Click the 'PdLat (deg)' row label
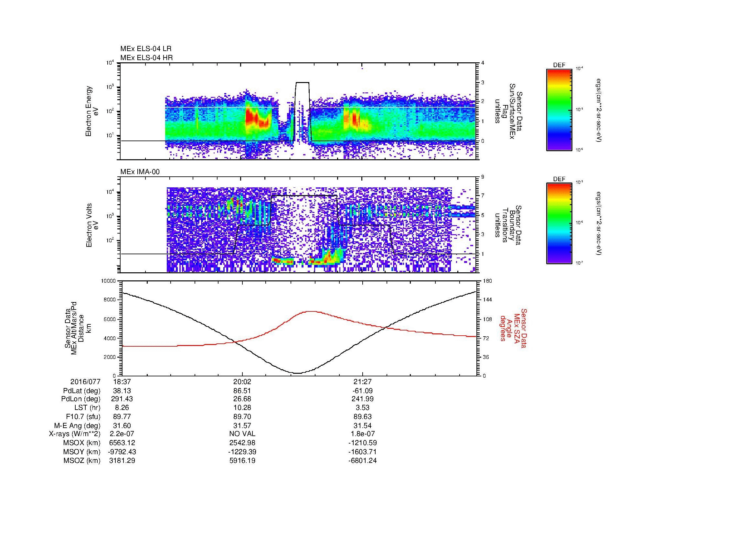756x534 pixels. click(x=82, y=391)
